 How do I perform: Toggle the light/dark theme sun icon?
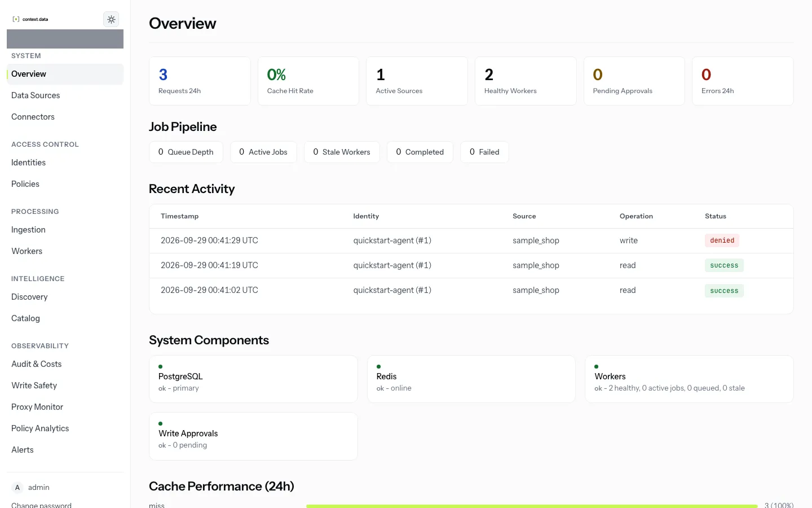point(111,19)
